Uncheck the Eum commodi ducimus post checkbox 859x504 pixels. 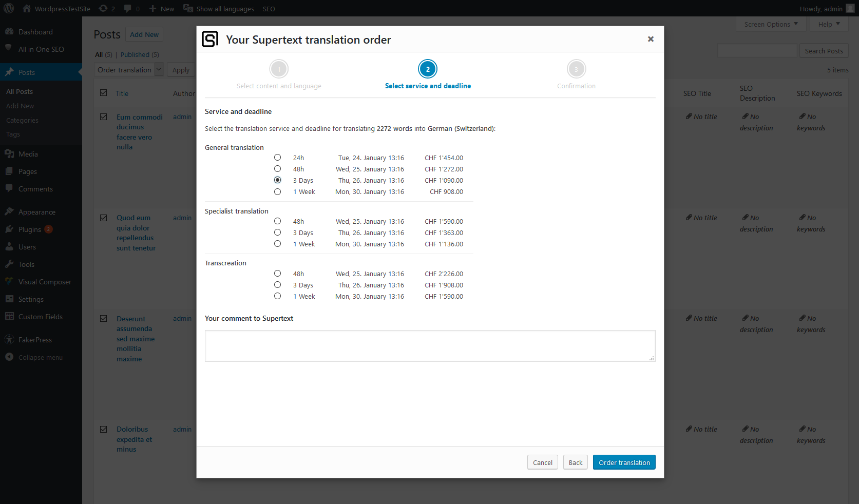click(104, 117)
